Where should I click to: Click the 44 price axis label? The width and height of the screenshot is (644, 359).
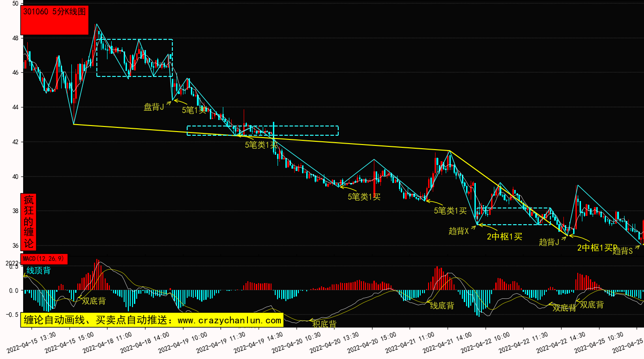pos(15,107)
